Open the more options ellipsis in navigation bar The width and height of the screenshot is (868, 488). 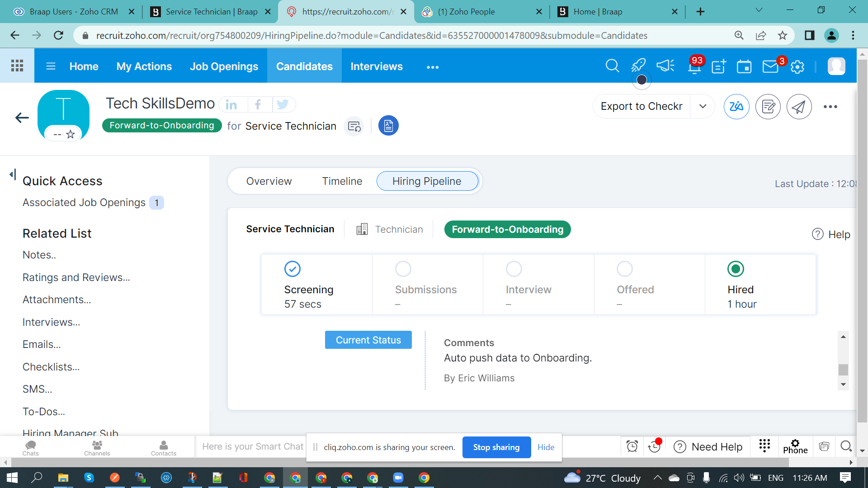[433, 67]
